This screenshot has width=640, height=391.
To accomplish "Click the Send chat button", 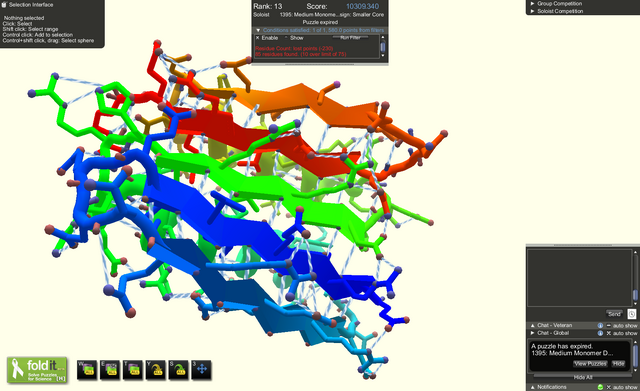I will 614,314.
